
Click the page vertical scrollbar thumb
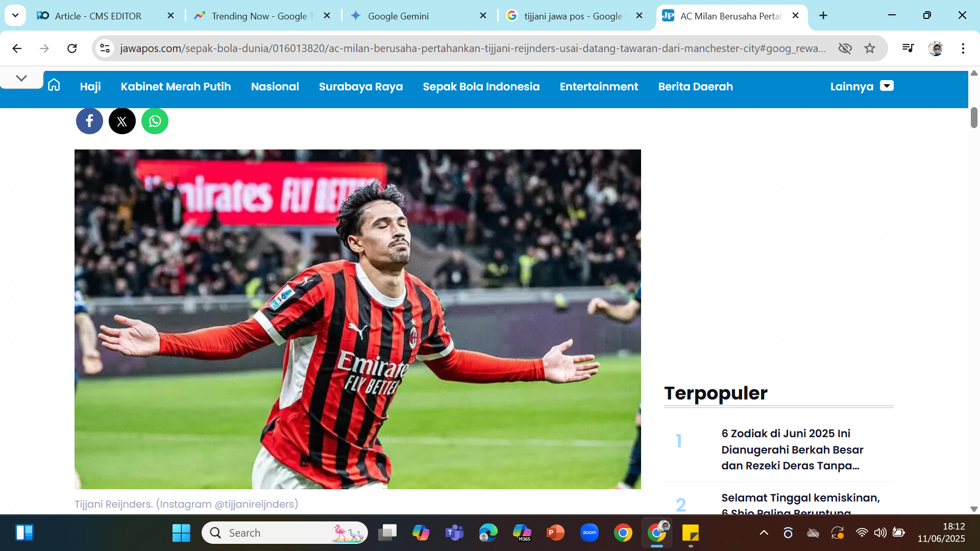pos(974,118)
